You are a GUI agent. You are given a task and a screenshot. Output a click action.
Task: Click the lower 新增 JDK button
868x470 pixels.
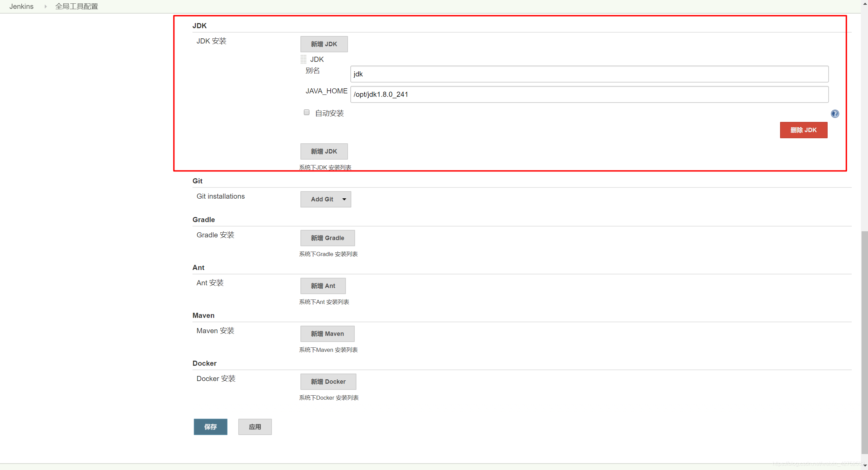point(324,151)
